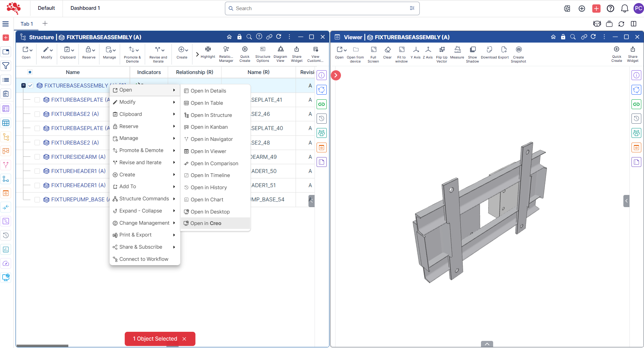This screenshot has width=644, height=348.
Task: Dismiss the 1 Object Selected banner
Action: (x=184, y=339)
